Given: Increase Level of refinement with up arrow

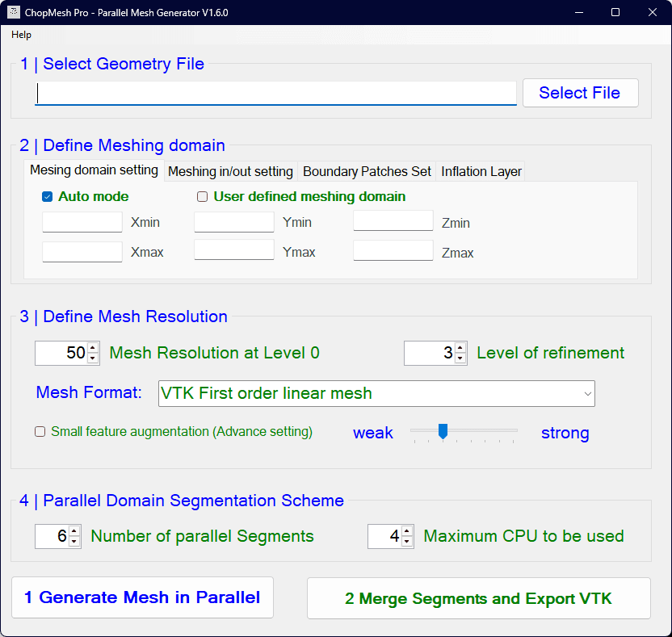Looking at the screenshot, I should point(460,348).
